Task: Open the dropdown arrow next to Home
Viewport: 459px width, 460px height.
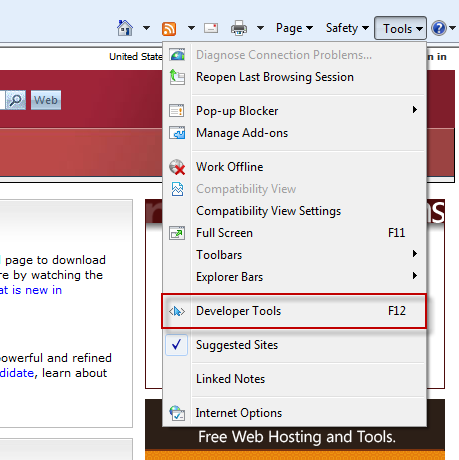Action: (x=146, y=28)
